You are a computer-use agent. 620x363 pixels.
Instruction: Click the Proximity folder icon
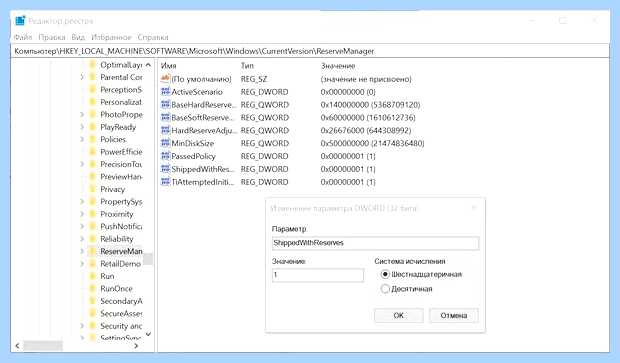(92, 214)
